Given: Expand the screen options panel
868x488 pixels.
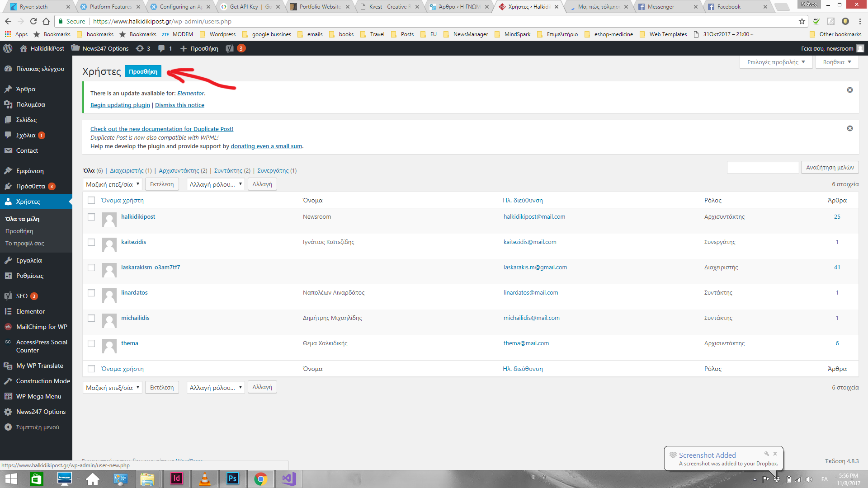Looking at the screenshot, I should 776,62.
